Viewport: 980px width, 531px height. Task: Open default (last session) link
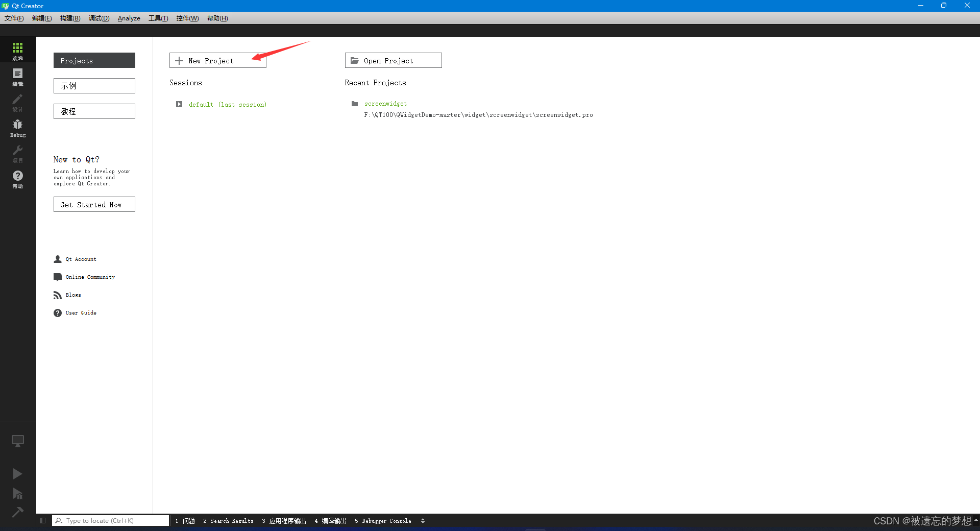pyautogui.click(x=228, y=105)
